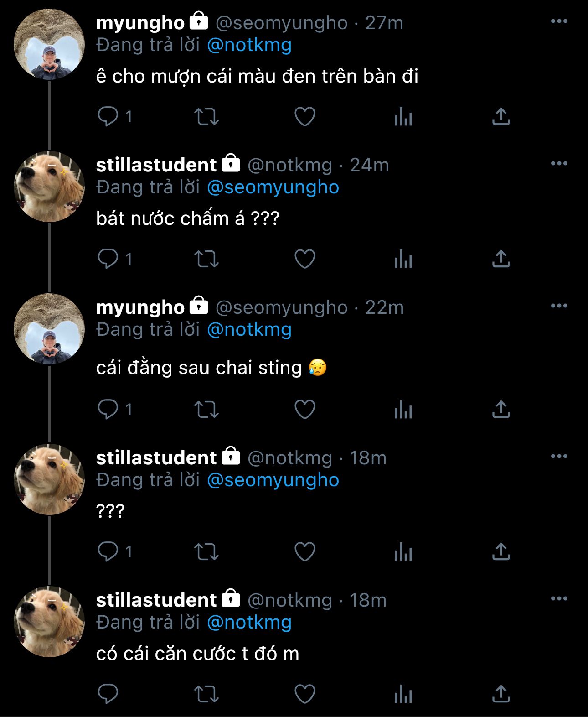Share the 'cái đằng sau chai sting' tweet
This screenshot has height=717, width=588.
click(500, 410)
